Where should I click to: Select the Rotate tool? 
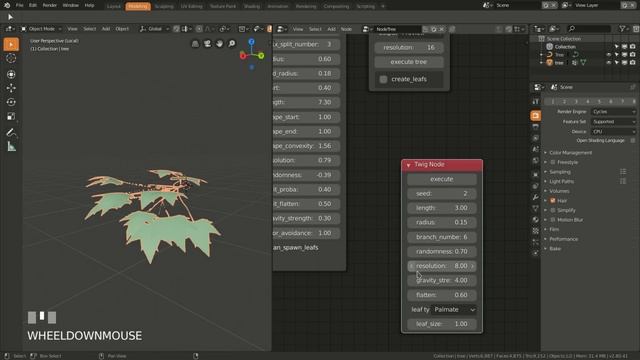(11, 102)
